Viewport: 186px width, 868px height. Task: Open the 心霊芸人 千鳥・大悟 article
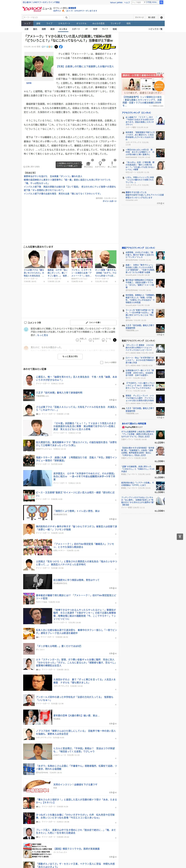pyautogui.click(x=76, y=378)
